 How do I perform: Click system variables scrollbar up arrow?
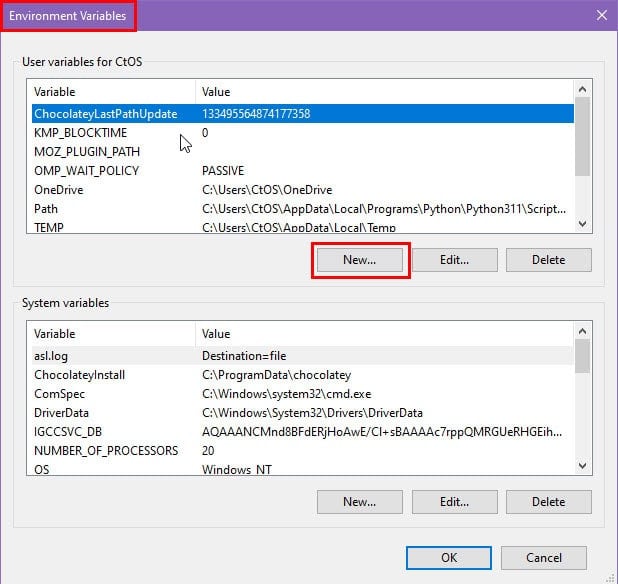pos(583,331)
